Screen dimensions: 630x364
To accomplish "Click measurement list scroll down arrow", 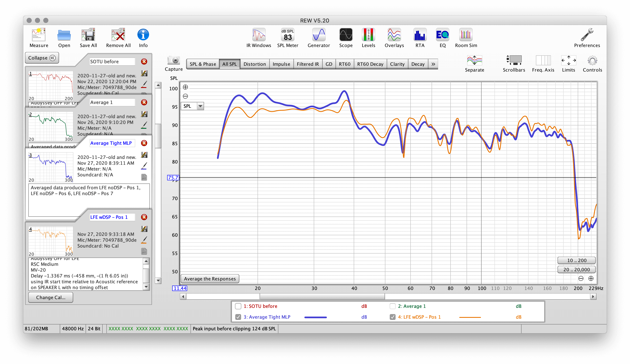I will click(158, 281).
